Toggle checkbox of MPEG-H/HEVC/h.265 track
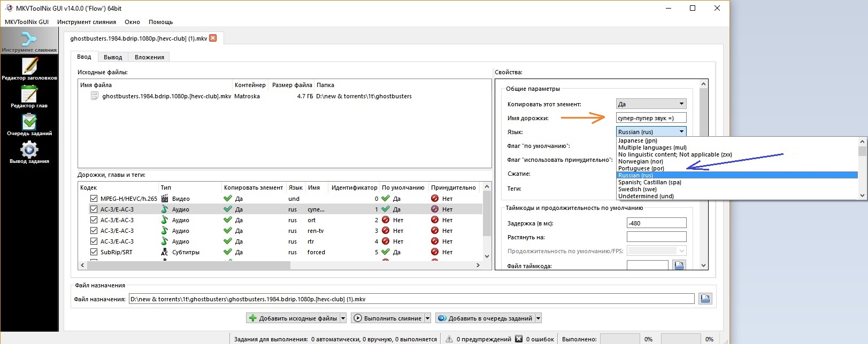 94,199
